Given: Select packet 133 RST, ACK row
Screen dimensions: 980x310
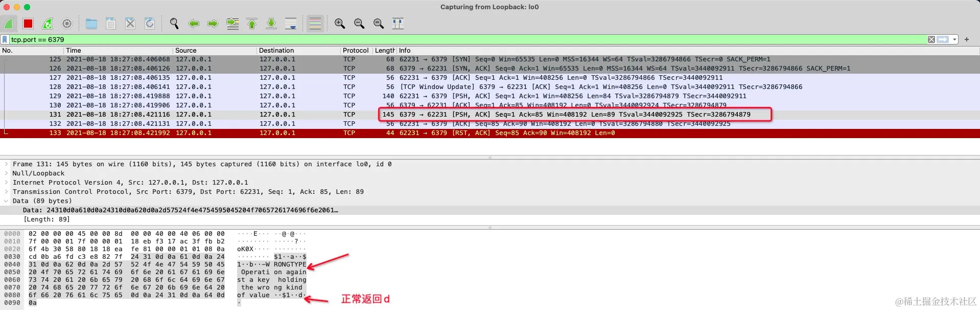Looking at the screenshot, I should pyautogui.click(x=490, y=133).
